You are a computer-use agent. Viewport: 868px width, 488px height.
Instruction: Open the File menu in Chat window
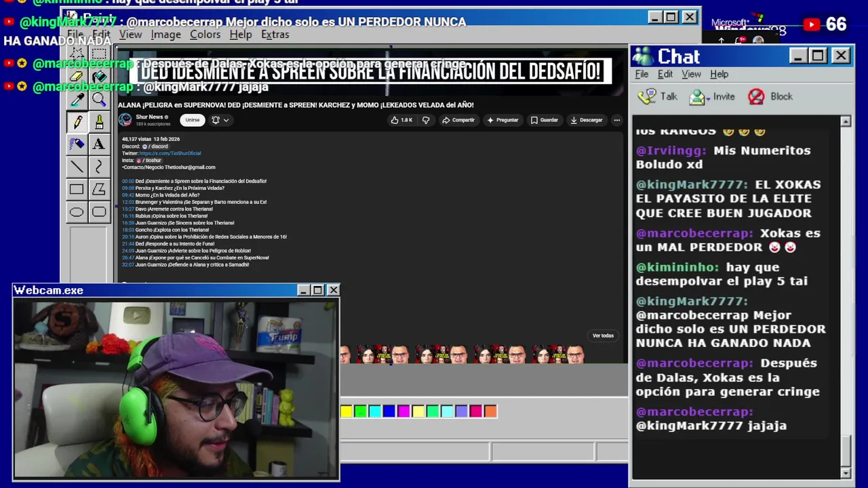tap(642, 74)
